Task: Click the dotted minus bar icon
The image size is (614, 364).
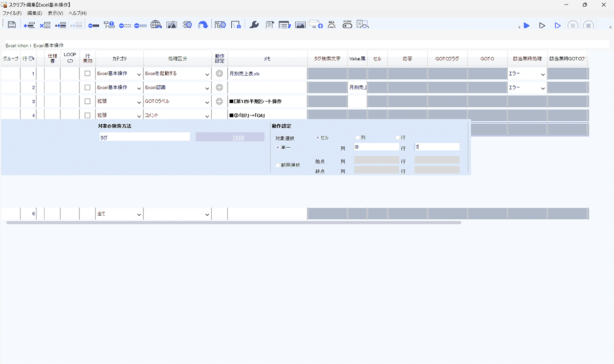Action: (125, 25)
